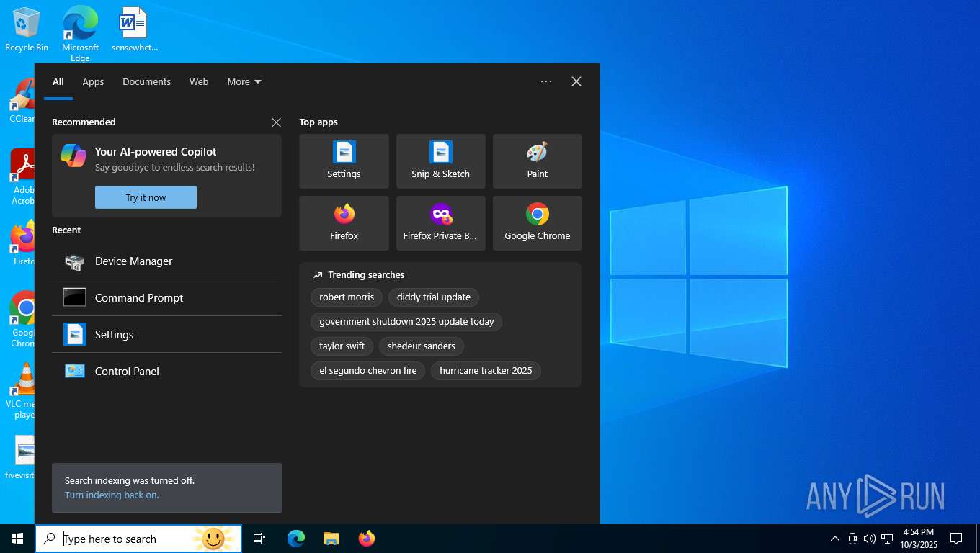980x553 pixels.
Task: Open Paint from Top apps
Action: coord(537,161)
